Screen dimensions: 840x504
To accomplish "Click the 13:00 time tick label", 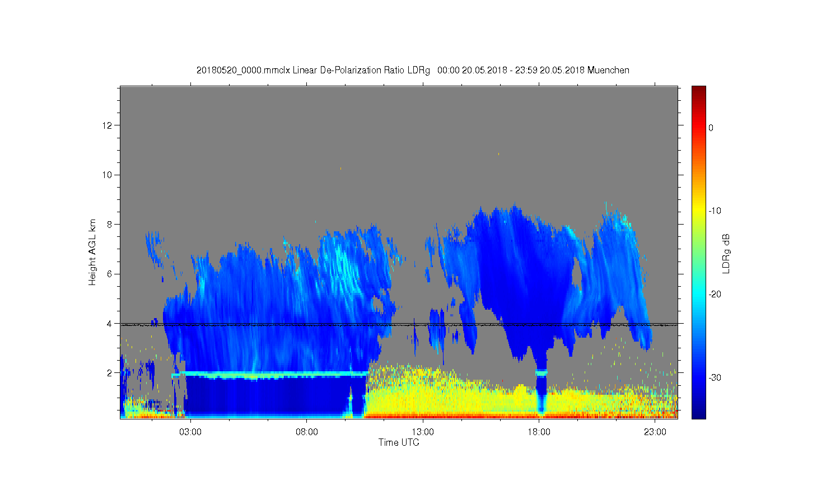I will click(423, 432).
